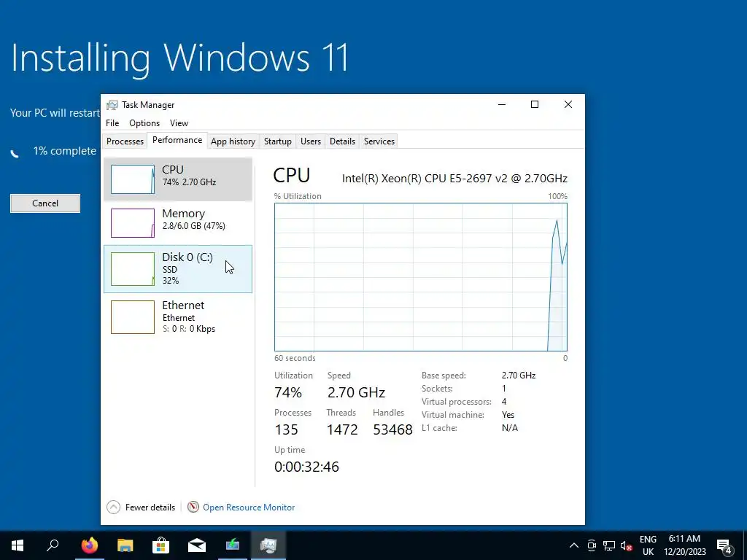Viewport: 747px width, 560px height.
Task: Open Resource Monitor link
Action: [249, 507]
